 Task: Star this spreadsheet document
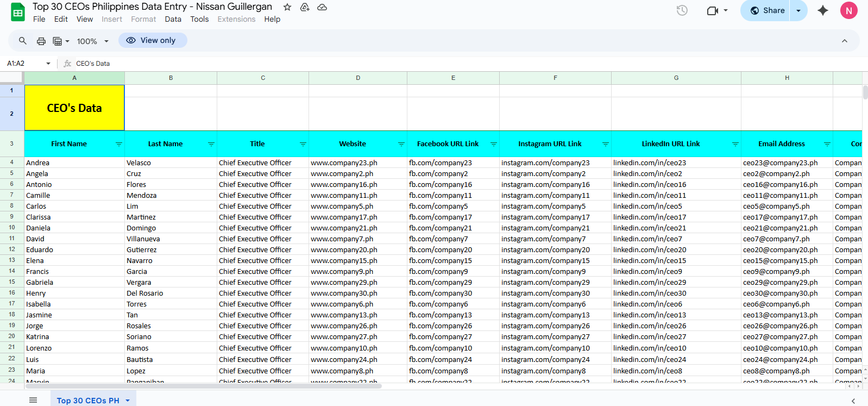click(x=287, y=7)
